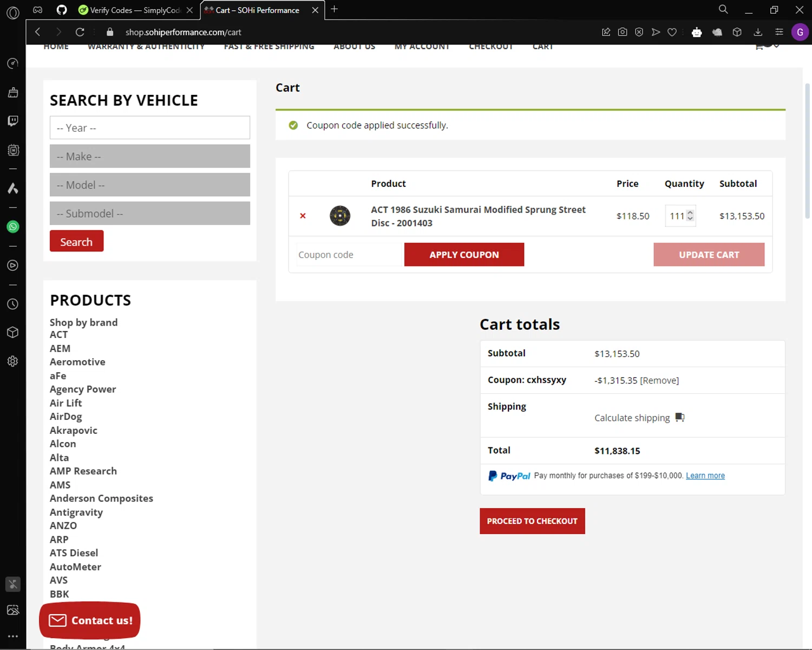Viewport: 812px width, 650px height.
Task: Open Easy Setup sliders icon
Action: tap(779, 32)
